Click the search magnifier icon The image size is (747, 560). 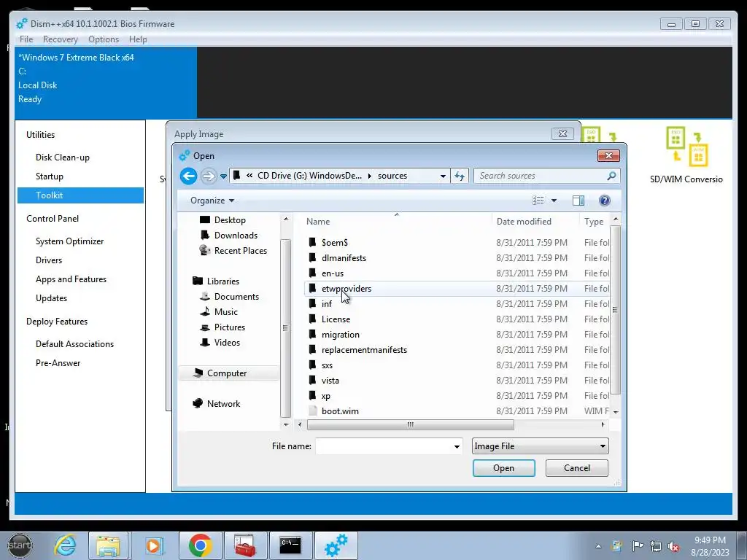click(611, 176)
